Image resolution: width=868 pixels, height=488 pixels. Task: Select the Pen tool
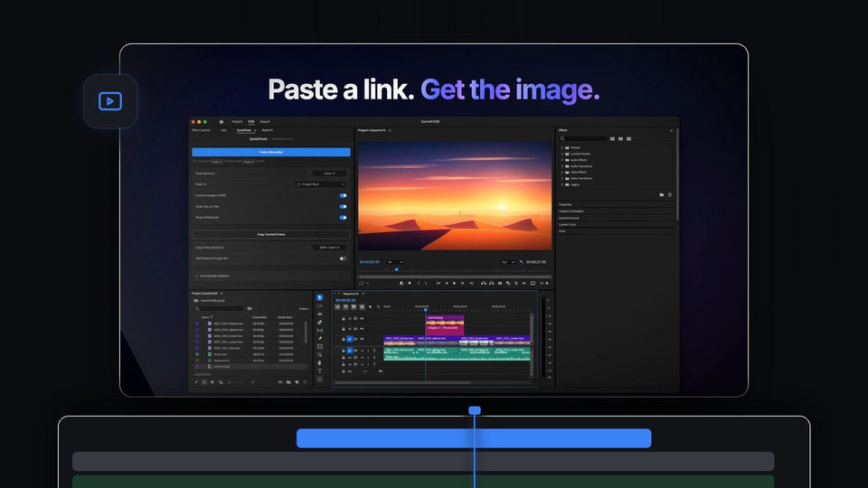point(319,339)
